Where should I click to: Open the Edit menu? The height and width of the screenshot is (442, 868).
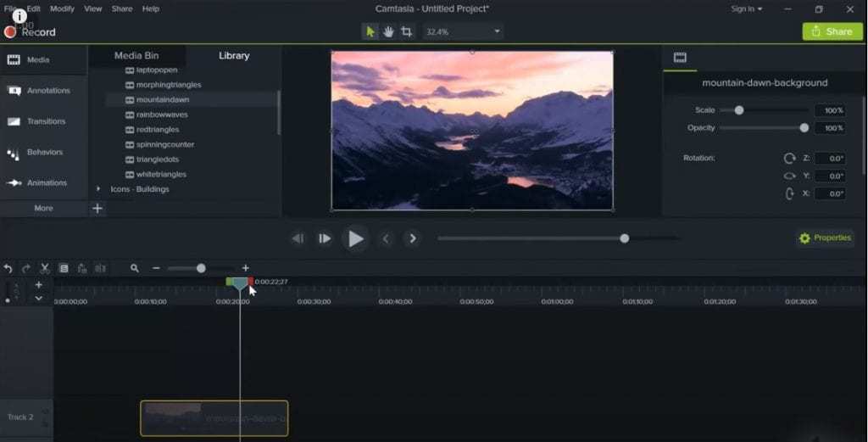pyautogui.click(x=33, y=8)
